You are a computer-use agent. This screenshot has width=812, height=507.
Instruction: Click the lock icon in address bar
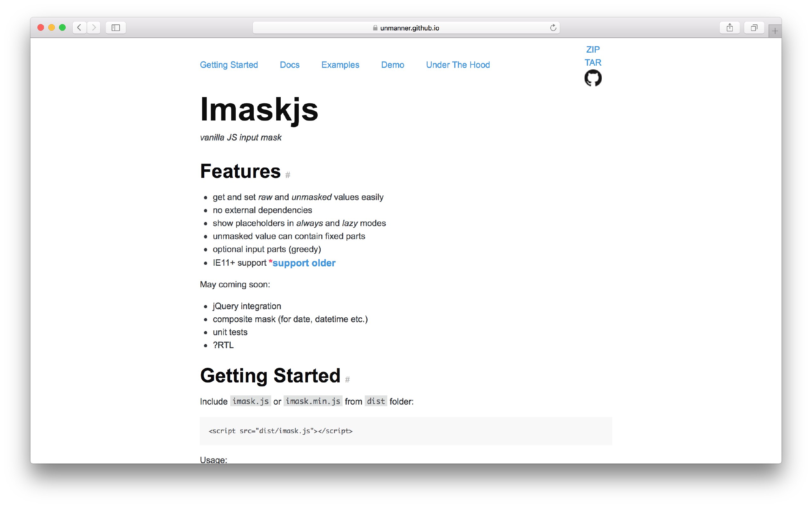[x=375, y=28]
